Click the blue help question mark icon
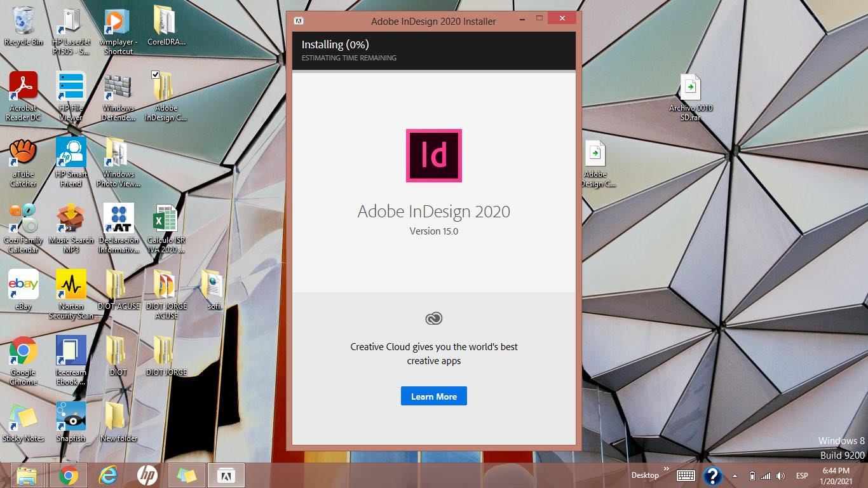The width and height of the screenshot is (868, 488). pyautogui.click(x=712, y=475)
